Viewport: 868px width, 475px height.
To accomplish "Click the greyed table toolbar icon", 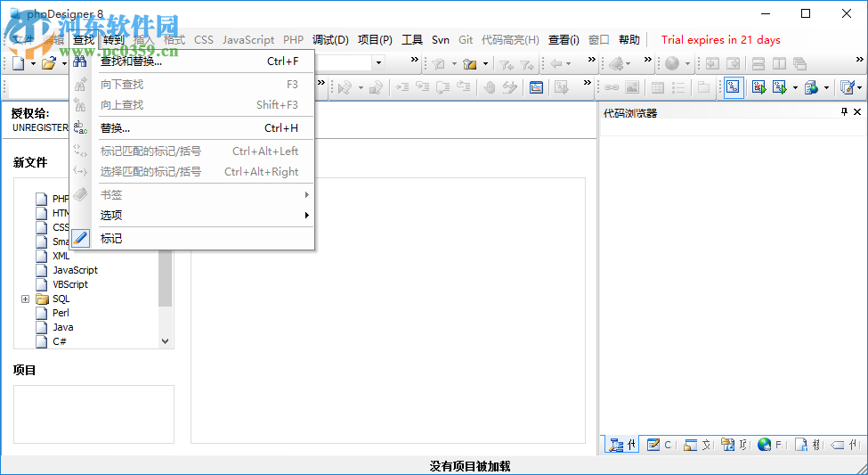I will 658,87.
